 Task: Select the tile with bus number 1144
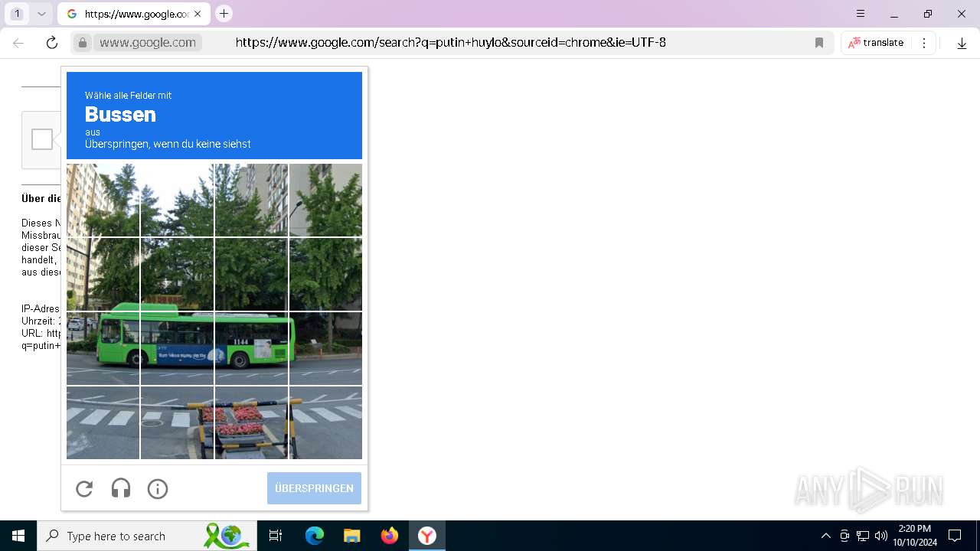(251, 348)
